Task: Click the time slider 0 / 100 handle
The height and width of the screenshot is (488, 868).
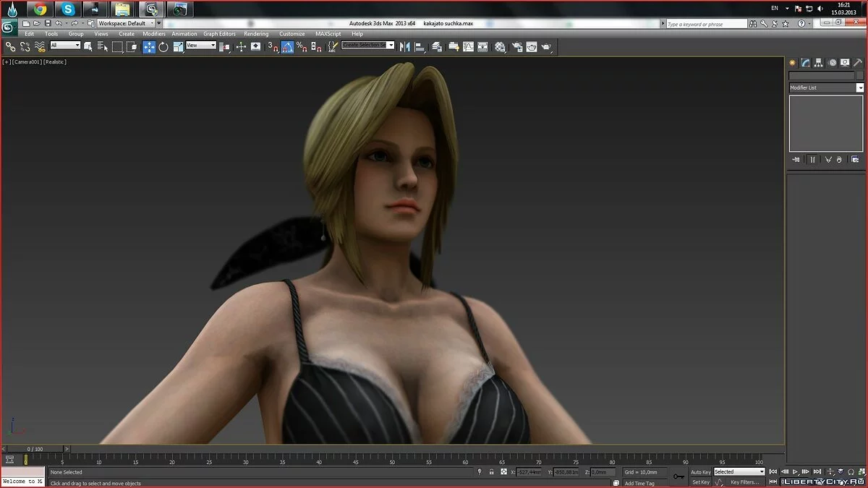Action: click(35, 449)
